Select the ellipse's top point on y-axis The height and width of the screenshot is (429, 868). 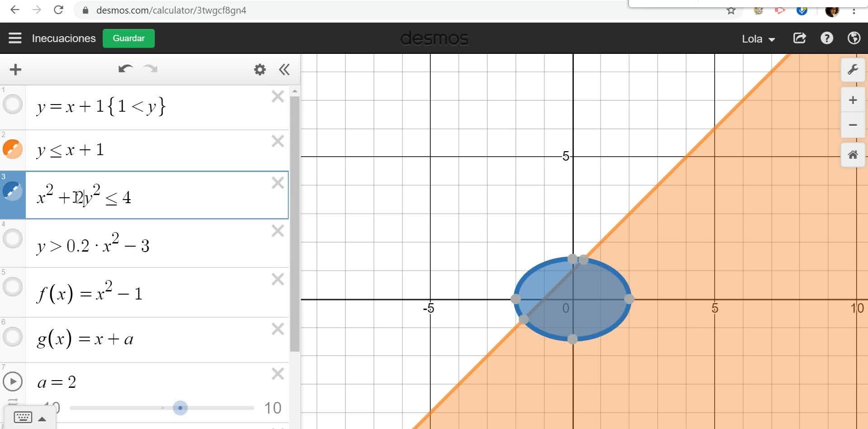pos(572,259)
